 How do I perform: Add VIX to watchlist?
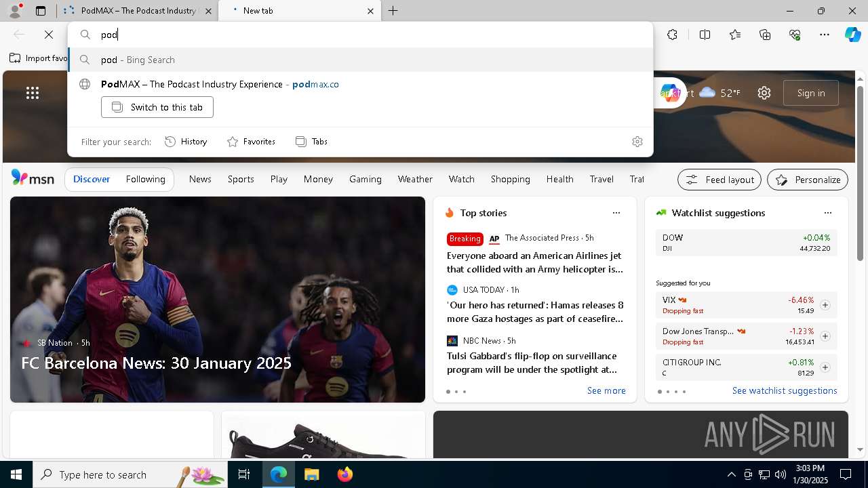click(825, 305)
